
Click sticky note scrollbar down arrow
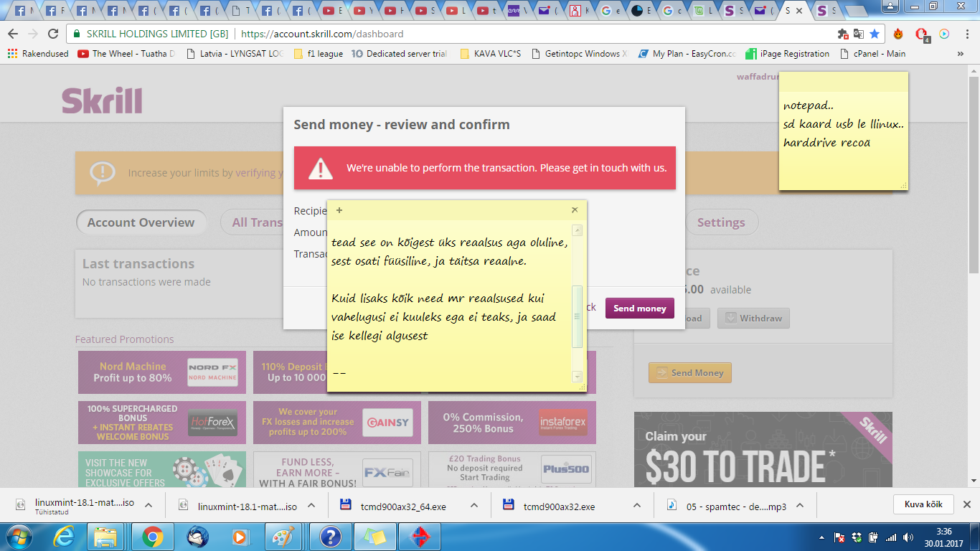(577, 377)
